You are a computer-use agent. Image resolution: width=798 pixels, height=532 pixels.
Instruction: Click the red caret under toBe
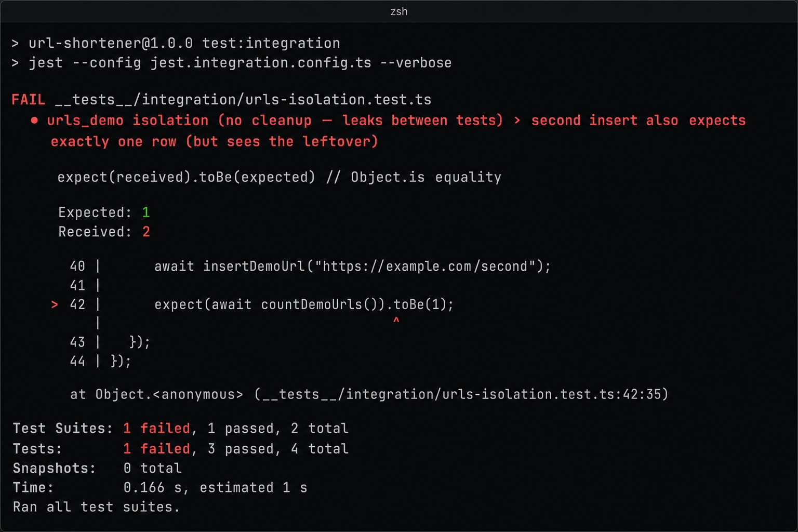[x=396, y=321]
